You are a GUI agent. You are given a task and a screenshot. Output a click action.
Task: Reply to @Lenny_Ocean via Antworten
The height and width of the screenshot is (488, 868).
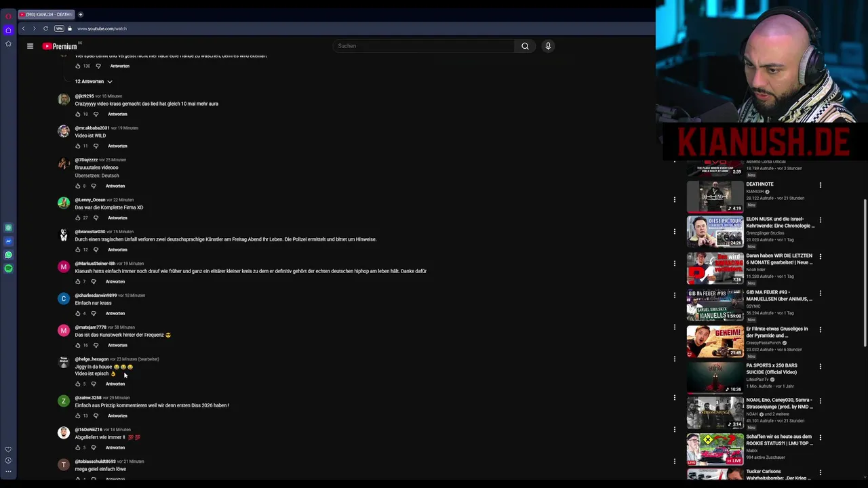(x=117, y=218)
